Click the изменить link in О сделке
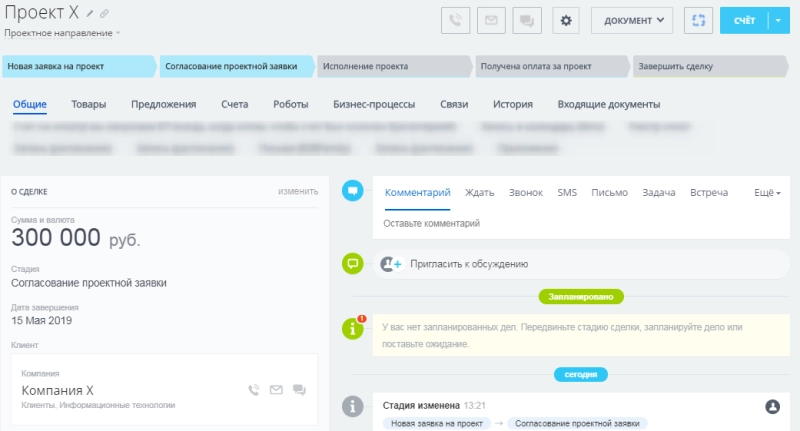This screenshot has width=800, height=431. click(297, 191)
